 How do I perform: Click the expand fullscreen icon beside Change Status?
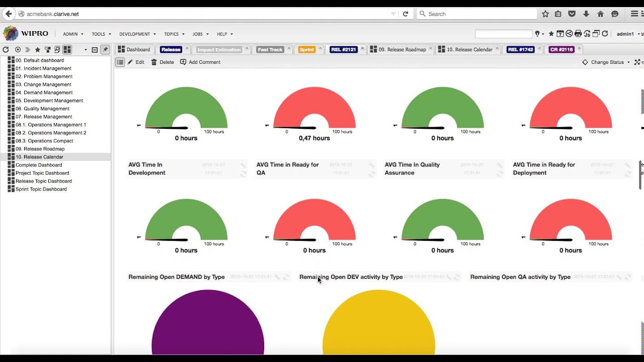coord(637,62)
